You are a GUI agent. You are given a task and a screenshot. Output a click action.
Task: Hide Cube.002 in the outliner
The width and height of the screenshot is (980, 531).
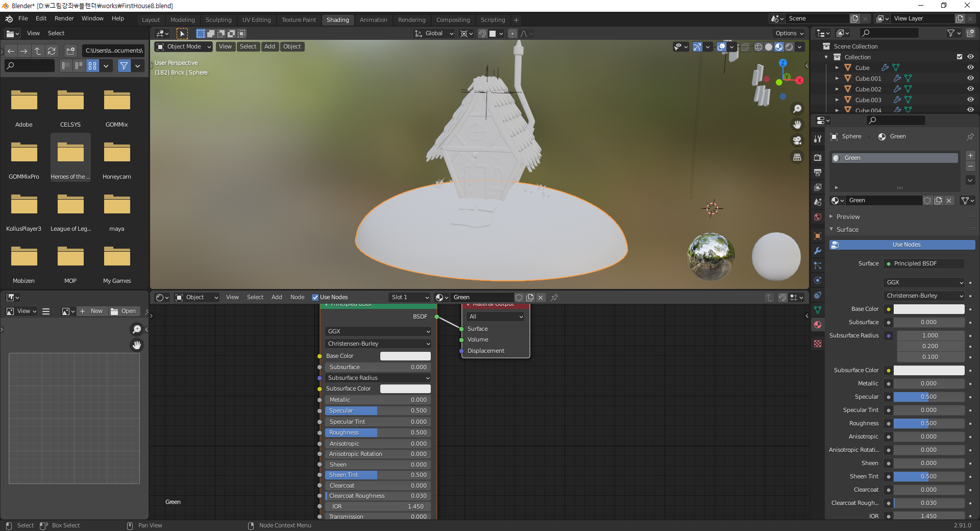(x=970, y=89)
